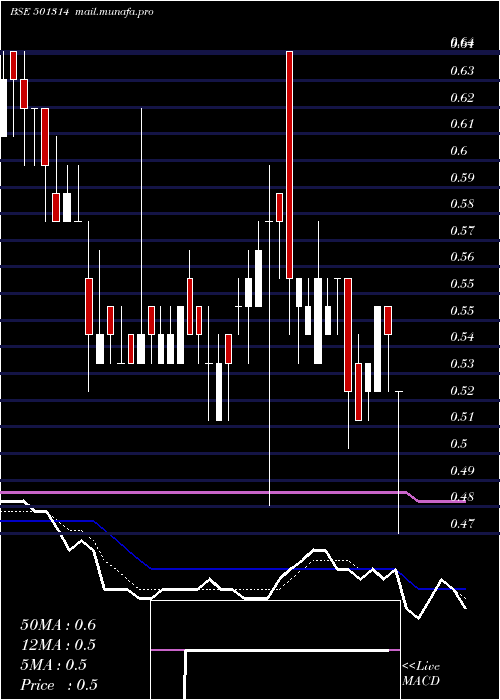Select the 0.54 price axis label
This screenshot has width=500, height=700.
pyautogui.click(x=462, y=337)
